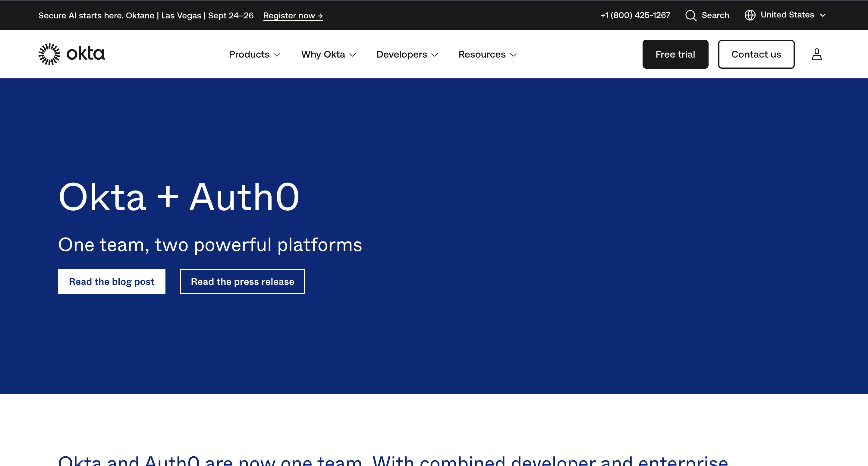The image size is (868, 466).
Task: Expand the United States region dropdown chevron
Action: pyautogui.click(x=822, y=15)
